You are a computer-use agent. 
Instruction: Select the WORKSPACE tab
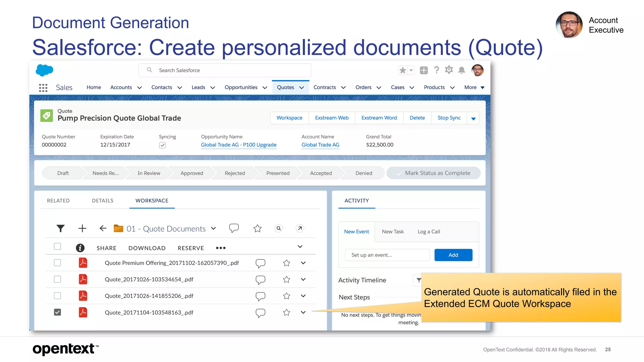tap(152, 200)
